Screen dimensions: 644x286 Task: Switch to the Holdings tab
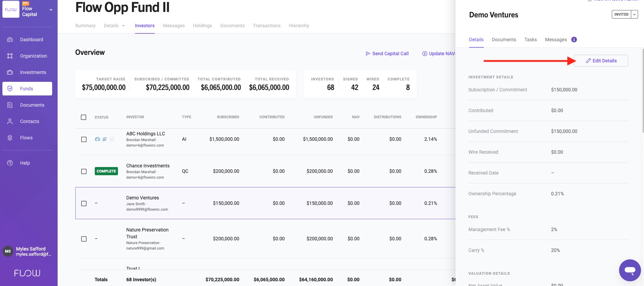pyautogui.click(x=203, y=26)
